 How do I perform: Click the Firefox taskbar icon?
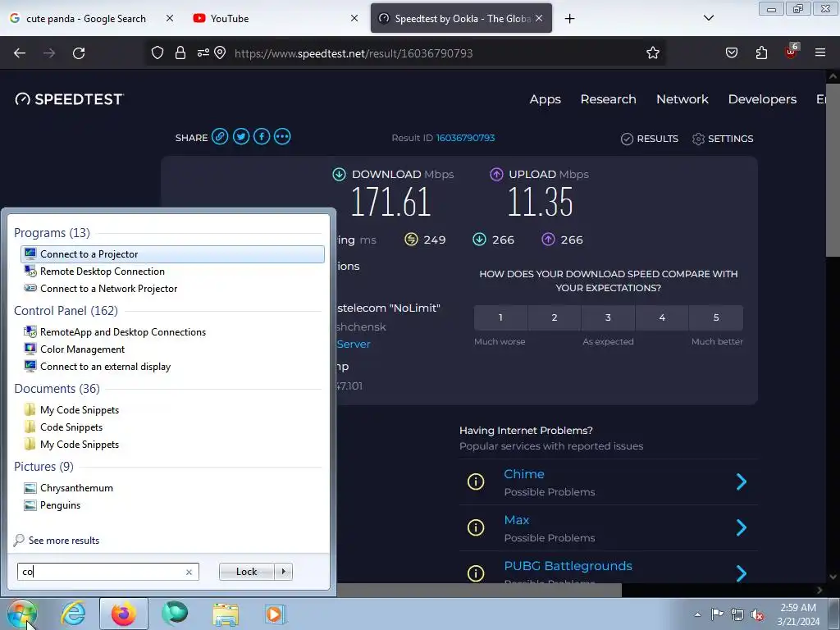(124, 614)
